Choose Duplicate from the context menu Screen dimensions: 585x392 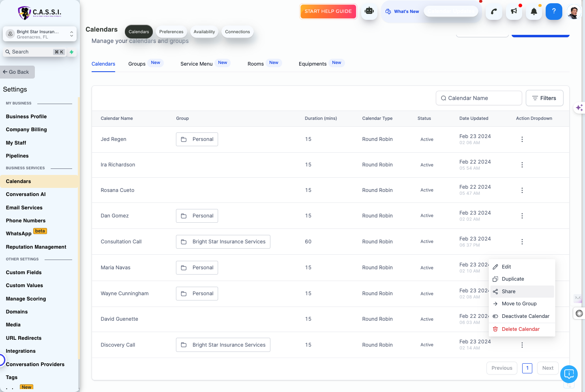pyautogui.click(x=522, y=279)
